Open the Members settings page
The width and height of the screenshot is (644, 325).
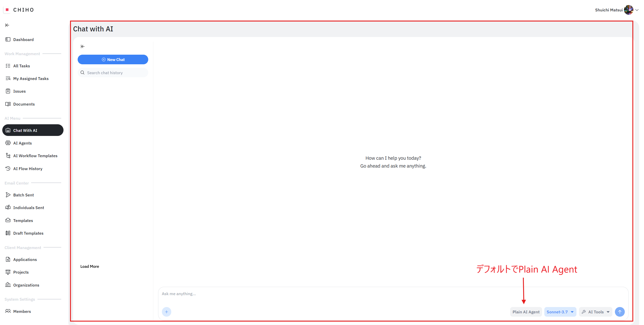[x=22, y=311]
